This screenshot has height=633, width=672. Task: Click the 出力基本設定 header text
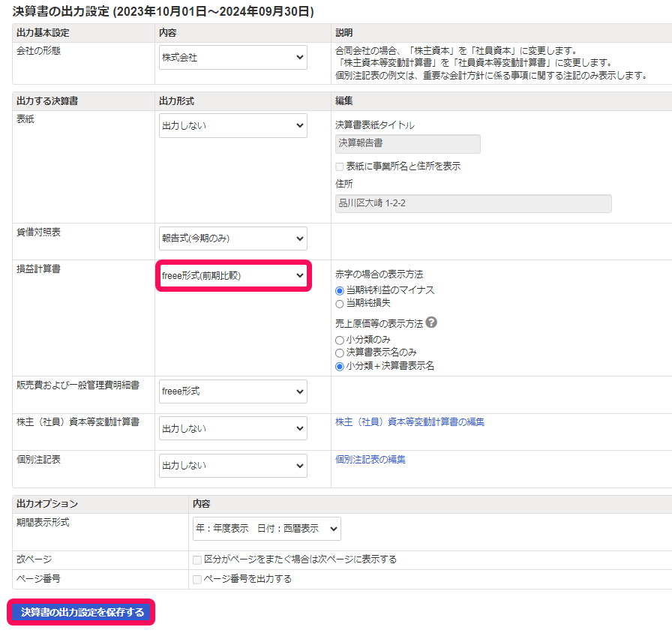tap(43, 32)
